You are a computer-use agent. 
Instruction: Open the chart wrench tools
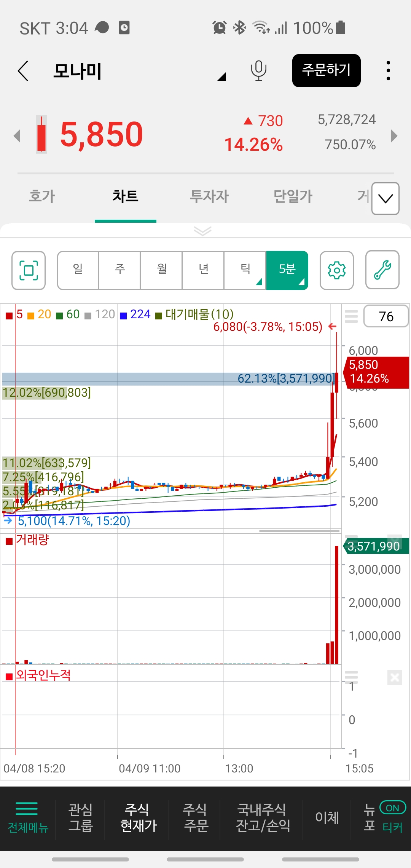tap(382, 270)
